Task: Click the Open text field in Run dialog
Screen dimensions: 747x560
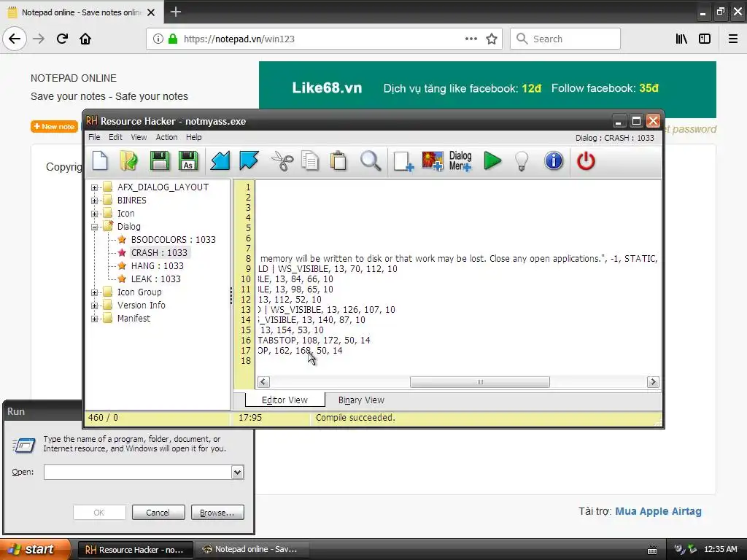Action: pos(138,472)
